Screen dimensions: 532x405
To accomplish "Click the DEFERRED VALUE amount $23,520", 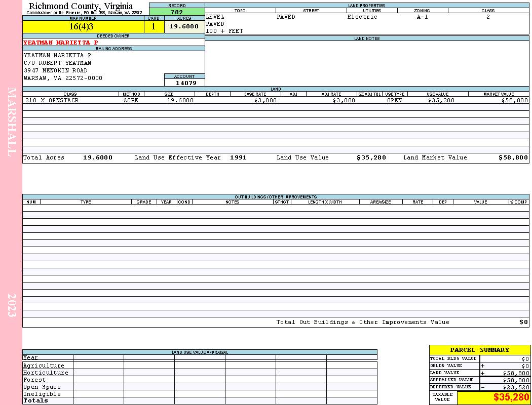I will pos(516,387).
